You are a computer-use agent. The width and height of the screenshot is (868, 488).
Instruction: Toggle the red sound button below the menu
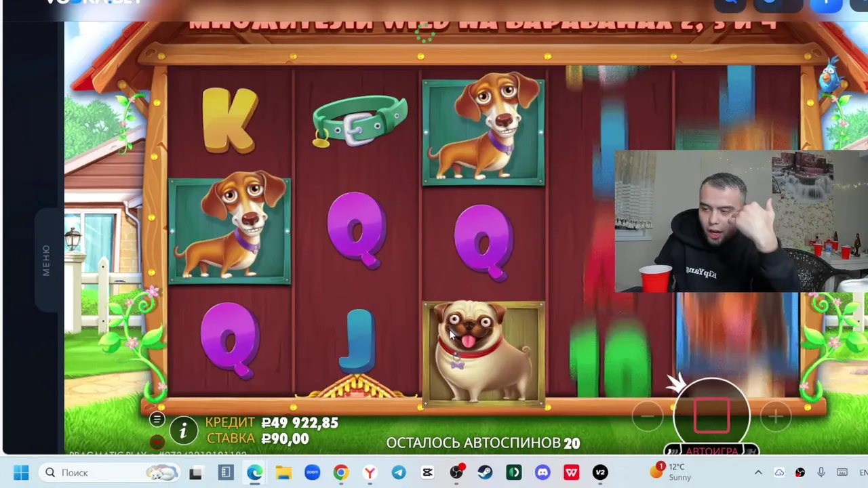[x=157, y=442]
